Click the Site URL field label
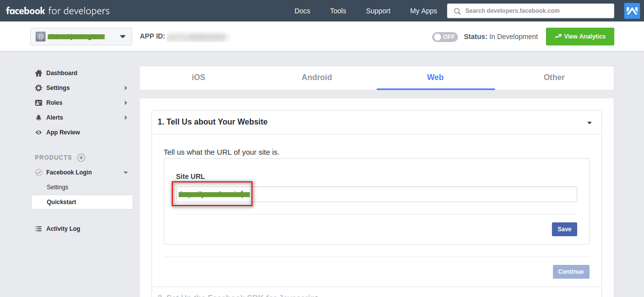This screenshot has width=644, height=297. (190, 176)
